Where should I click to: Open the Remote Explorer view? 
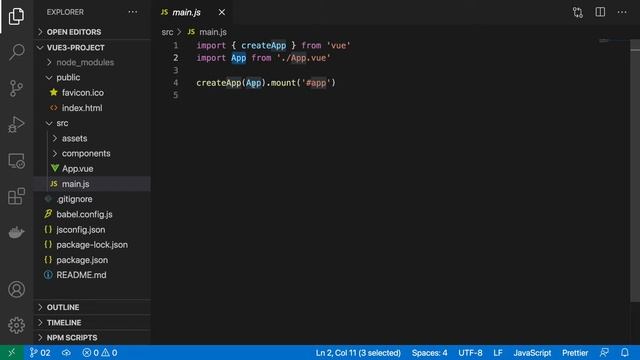(x=16, y=160)
